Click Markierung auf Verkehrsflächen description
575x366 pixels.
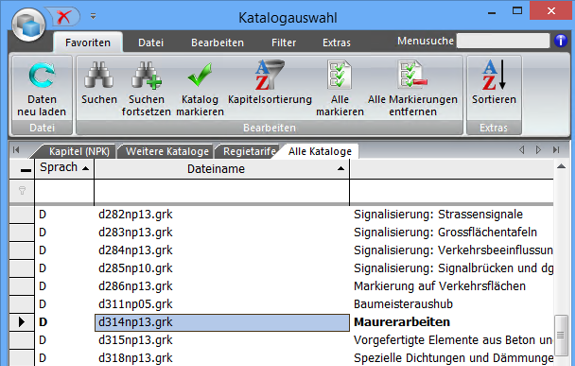click(439, 286)
